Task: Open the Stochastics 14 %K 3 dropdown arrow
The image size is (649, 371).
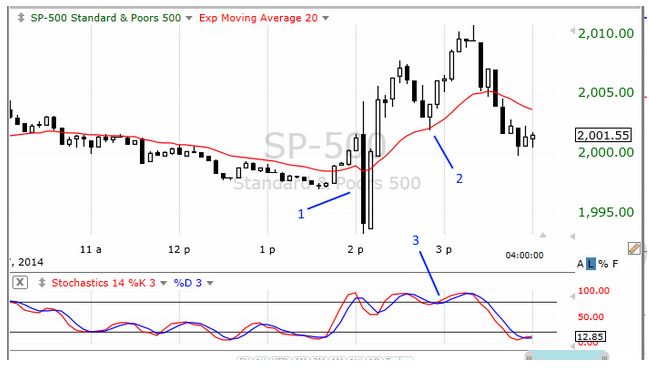Action: (163, 284)
